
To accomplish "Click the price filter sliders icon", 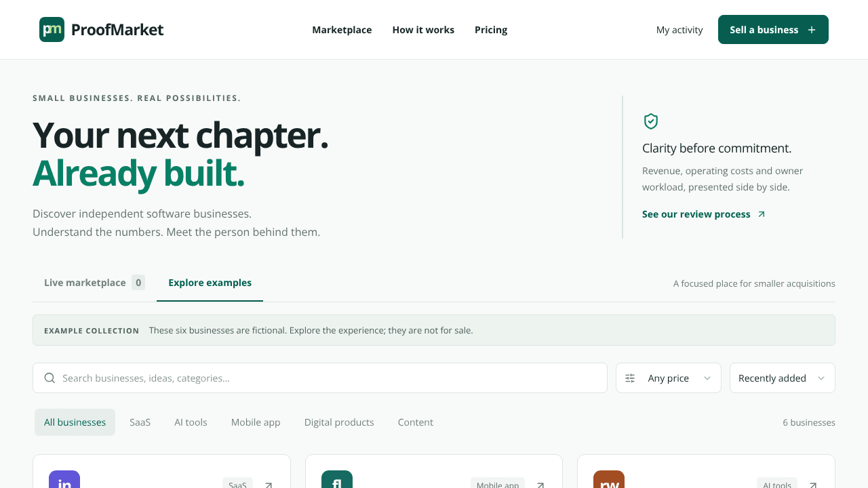I will [630, 378].
